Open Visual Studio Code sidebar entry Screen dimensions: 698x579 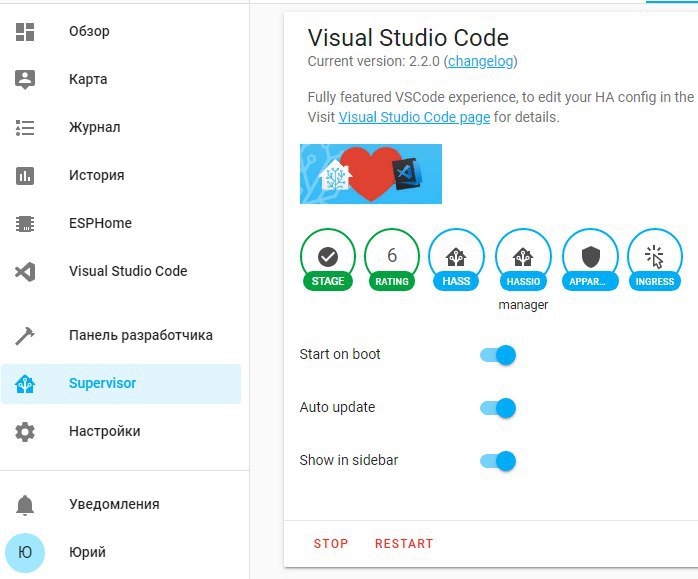coord(121,271)
